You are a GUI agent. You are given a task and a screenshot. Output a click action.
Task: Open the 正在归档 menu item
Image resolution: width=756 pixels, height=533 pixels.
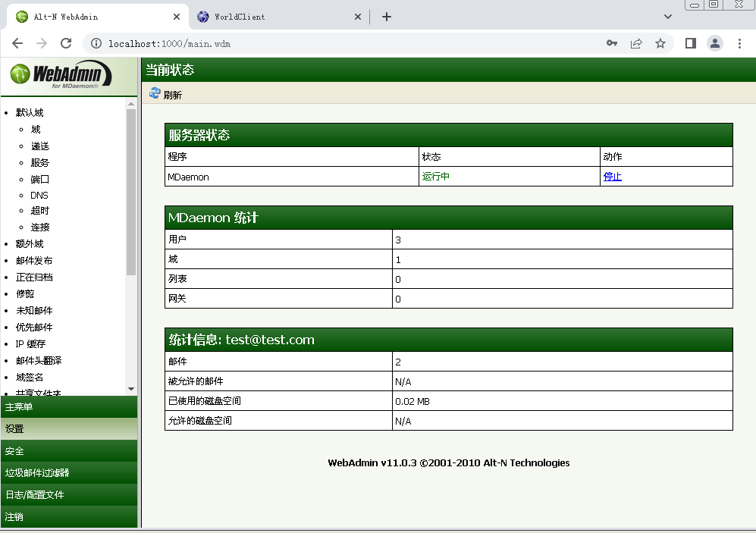[x=34, y=277]
